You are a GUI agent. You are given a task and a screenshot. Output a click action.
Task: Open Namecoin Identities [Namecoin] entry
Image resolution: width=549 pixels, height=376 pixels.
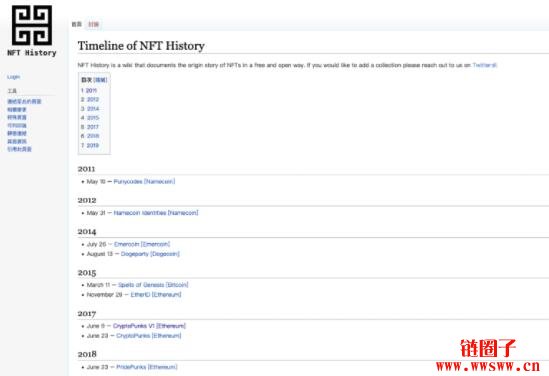click(x=156, y=213)
